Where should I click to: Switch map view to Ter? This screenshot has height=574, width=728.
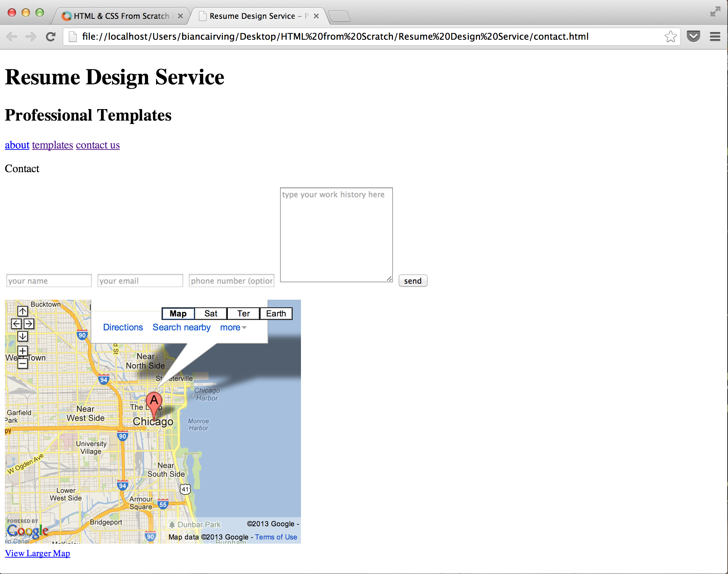pos(243,314)
